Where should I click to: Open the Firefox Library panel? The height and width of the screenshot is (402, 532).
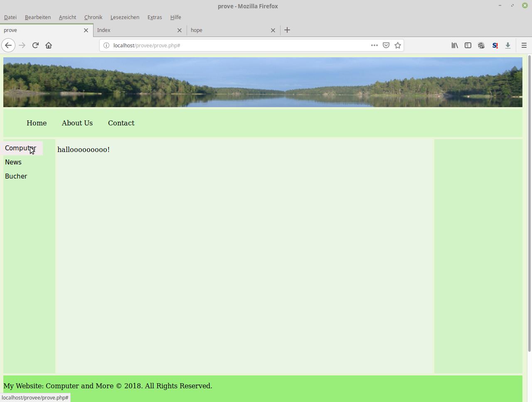click(x=454, y=45)
